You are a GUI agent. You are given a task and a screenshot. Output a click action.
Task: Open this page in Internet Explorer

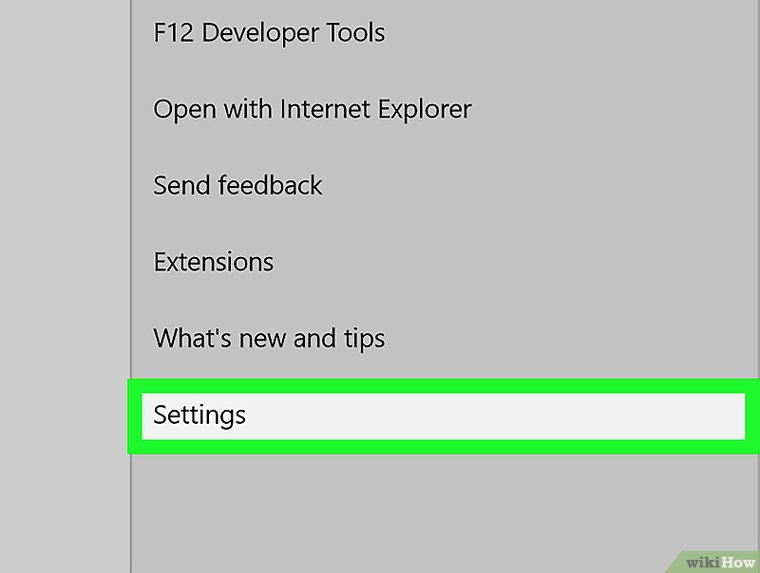coord(312,109)
